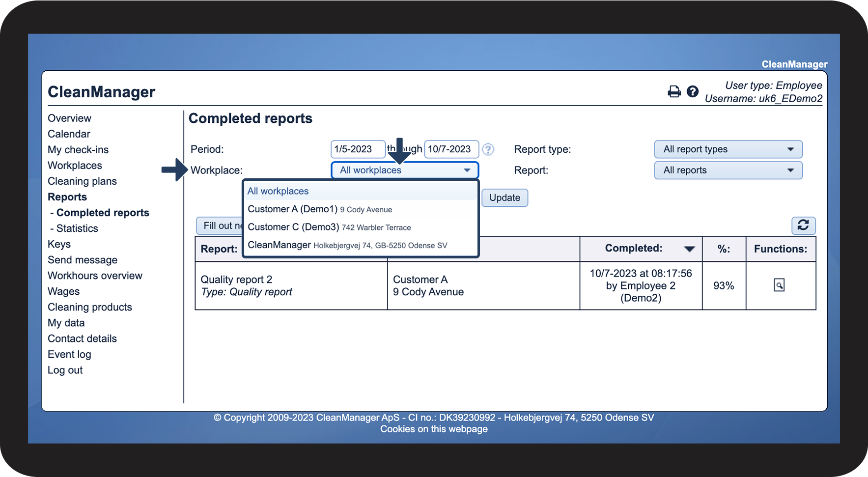Open Workhours overview in sidebar
Viewport: 868px width, 477px height.
(x=95, y=276)
